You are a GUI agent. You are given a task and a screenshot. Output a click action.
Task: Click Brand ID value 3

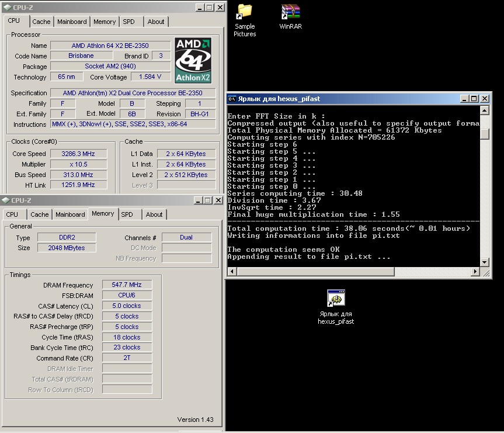[x=161, y=56]
